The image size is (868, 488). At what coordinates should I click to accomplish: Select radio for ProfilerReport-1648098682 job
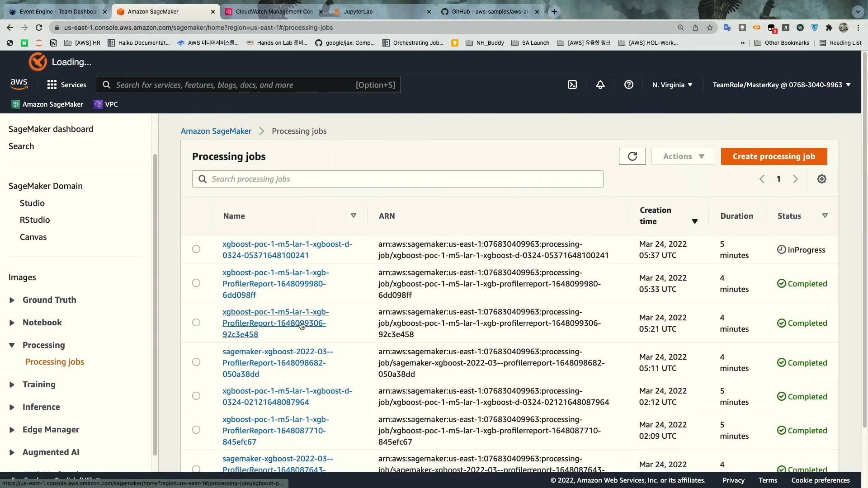(196, 362)
